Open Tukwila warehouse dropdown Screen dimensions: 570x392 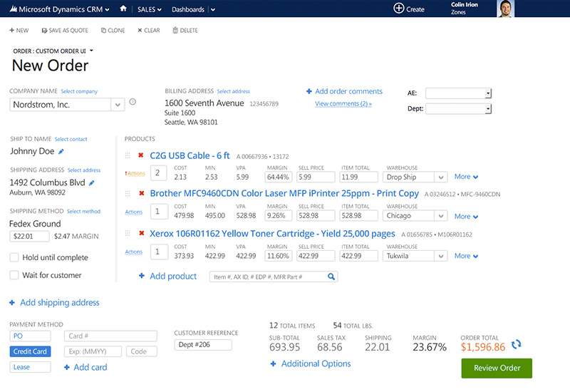(440, 256)
